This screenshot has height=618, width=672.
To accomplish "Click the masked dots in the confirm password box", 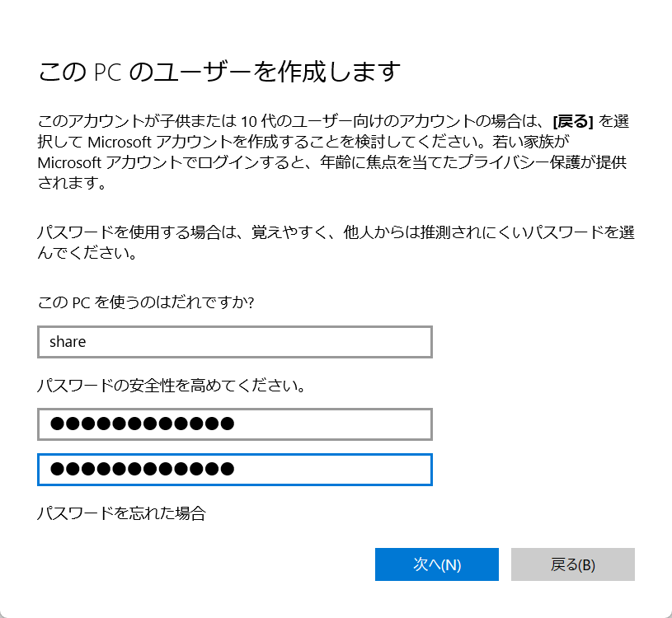I will [143, 470].
